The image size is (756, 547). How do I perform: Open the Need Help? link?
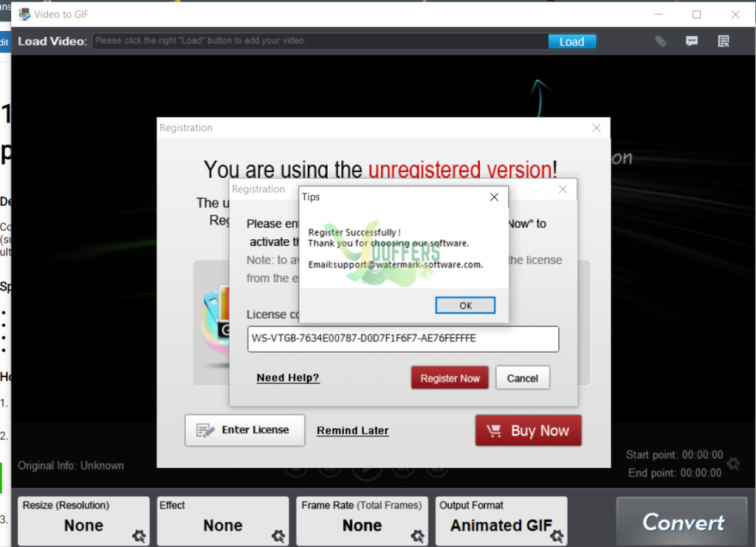(288, 377)
